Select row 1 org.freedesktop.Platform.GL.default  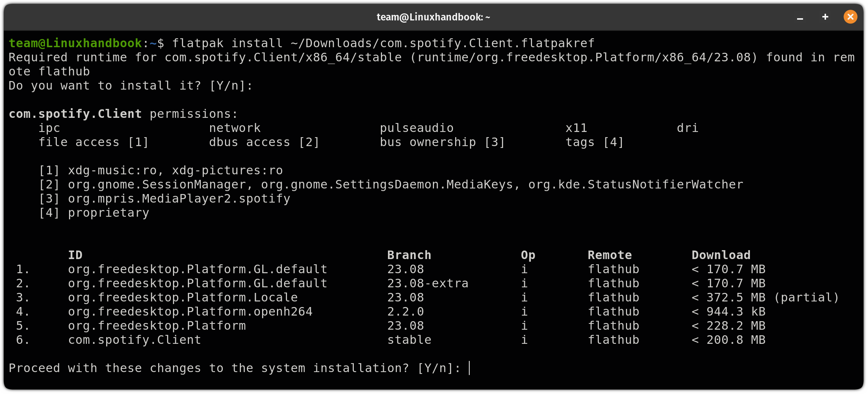[197, 269]
